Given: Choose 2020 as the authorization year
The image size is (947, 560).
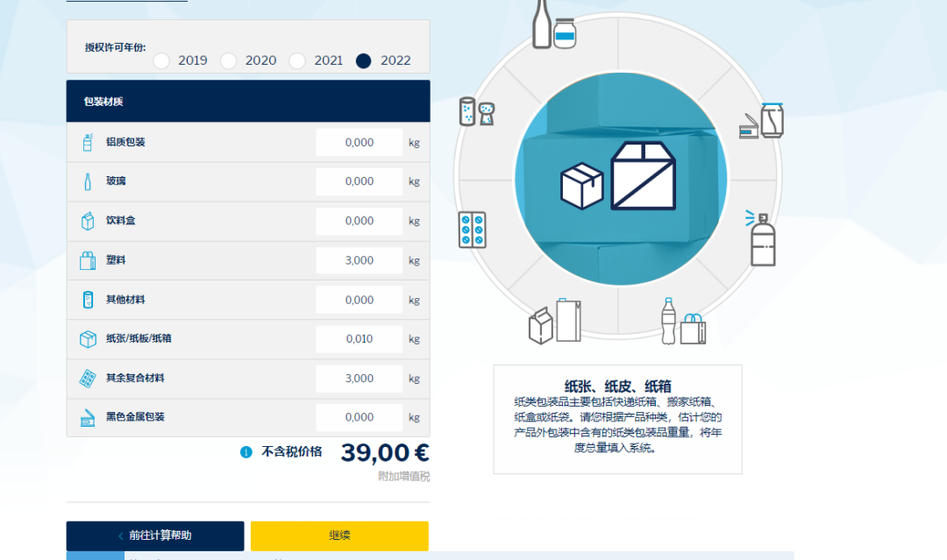Looking at the screenshot, I should [229, 60].
